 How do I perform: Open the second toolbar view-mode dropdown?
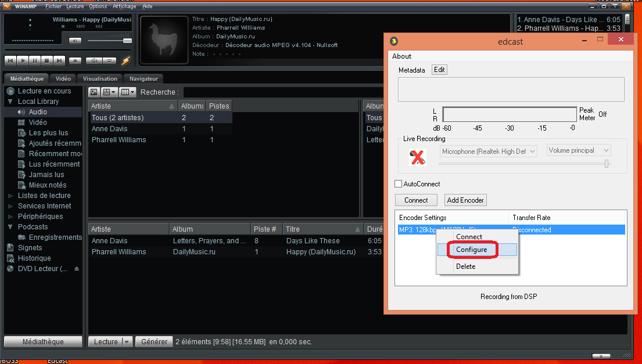click(x=109, y=92)
